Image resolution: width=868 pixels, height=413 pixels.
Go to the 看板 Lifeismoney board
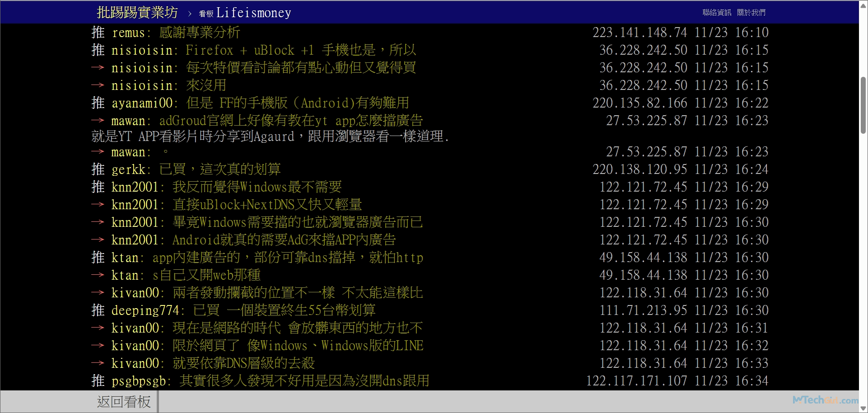click(245, 13)
